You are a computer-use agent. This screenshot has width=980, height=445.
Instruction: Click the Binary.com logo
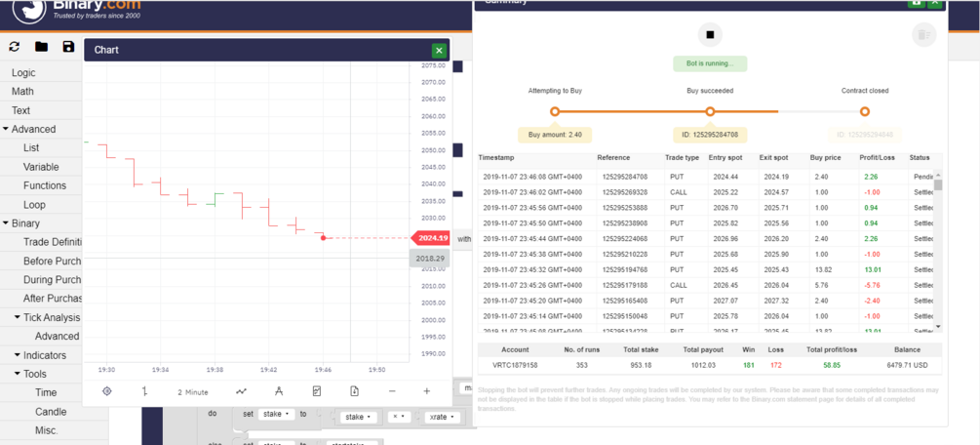[x=75, y=11]
